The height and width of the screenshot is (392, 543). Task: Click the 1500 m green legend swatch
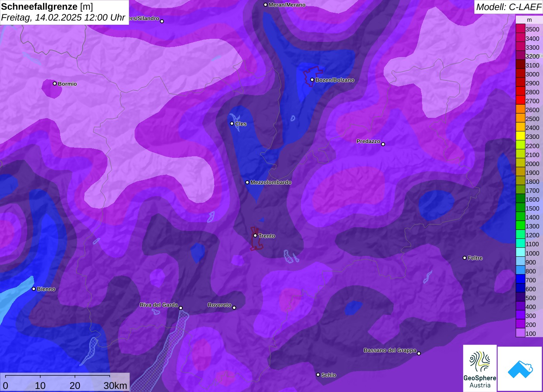coord(521,208)
